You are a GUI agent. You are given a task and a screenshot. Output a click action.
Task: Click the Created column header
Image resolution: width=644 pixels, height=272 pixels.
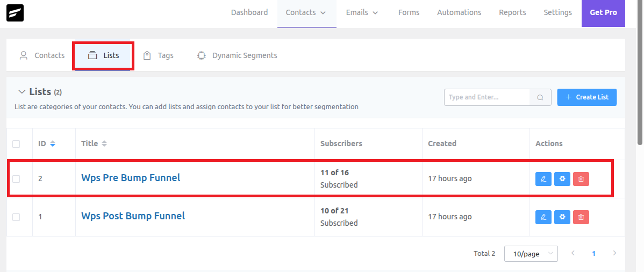442,144
